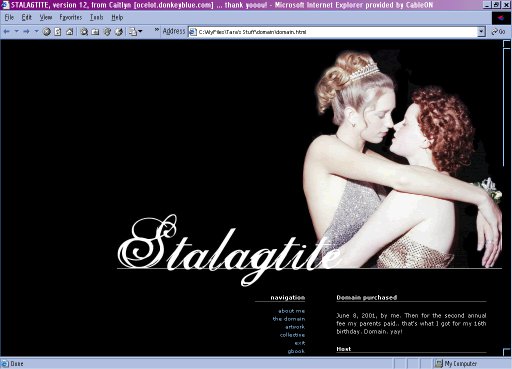Click the Mail toolbar icon
This screenshot has width=512, height=369.
coord(134,32)
